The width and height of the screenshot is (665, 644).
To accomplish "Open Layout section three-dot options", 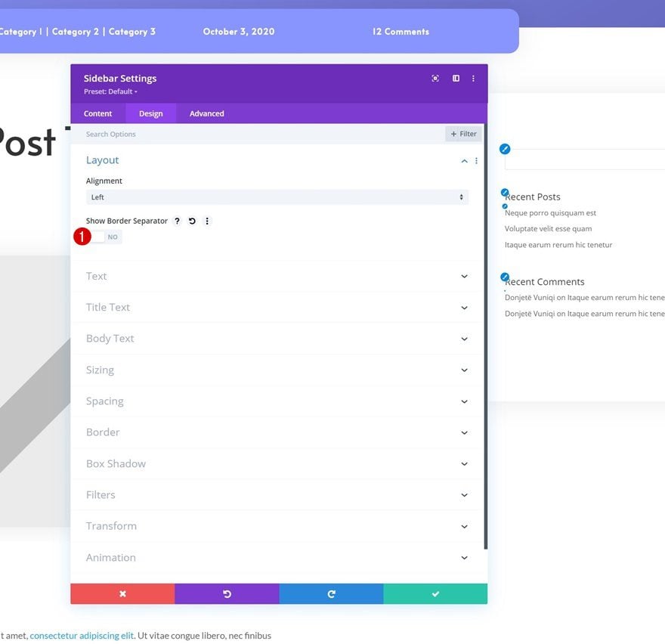I will point(476,161).
